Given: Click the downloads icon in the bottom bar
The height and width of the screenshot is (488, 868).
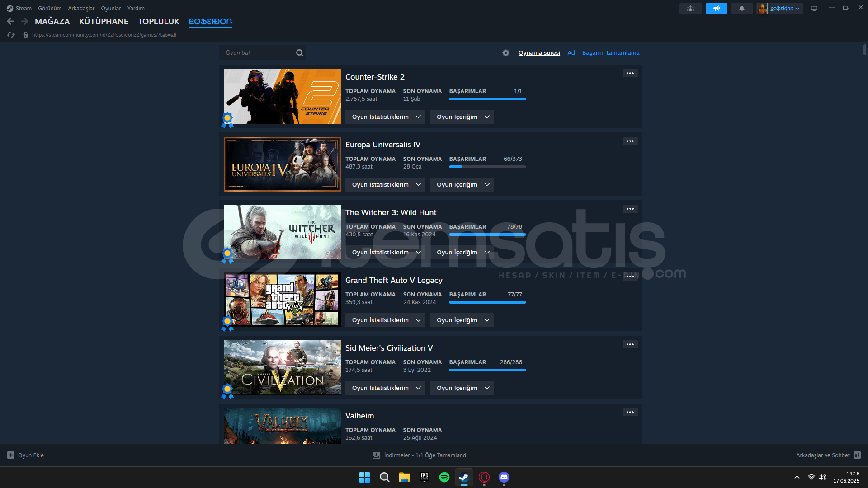Looking at the screenshot, I should 376,455.
